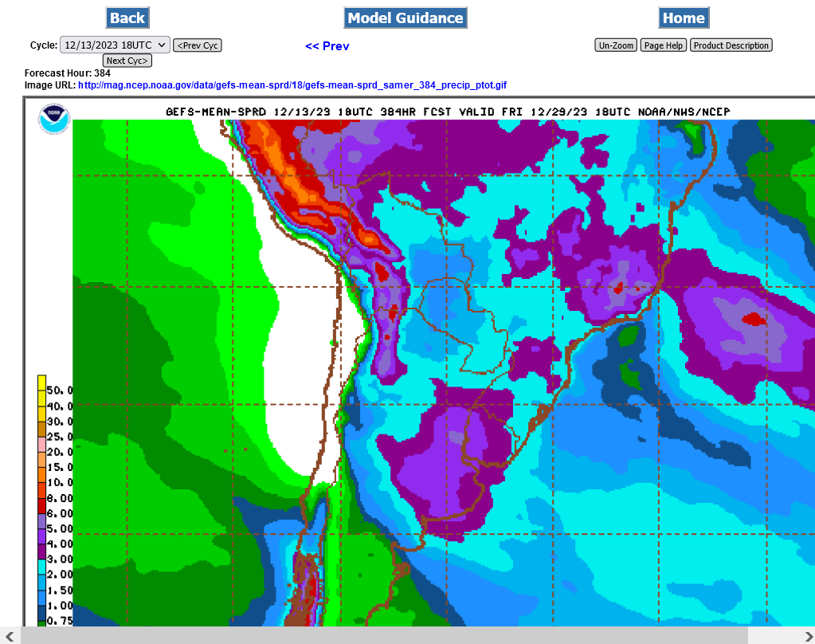Image resolution: width=815 pixels, height=644 pixels.
Task: Open the gefs-mean-sprd image URL link
Action: (292, 84)
